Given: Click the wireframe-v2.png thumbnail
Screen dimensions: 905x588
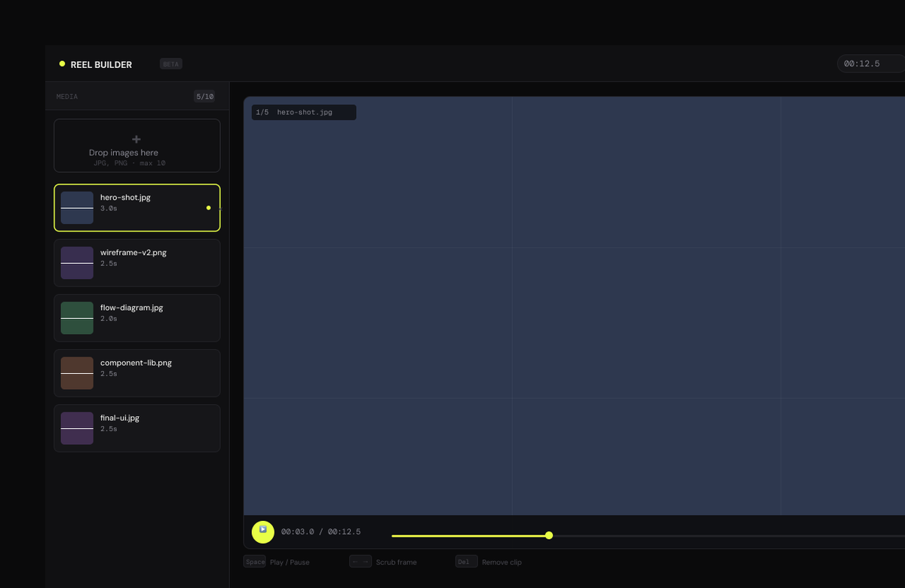Looking at the screenshot, I should pyautogui.click(x=77, y=262).
